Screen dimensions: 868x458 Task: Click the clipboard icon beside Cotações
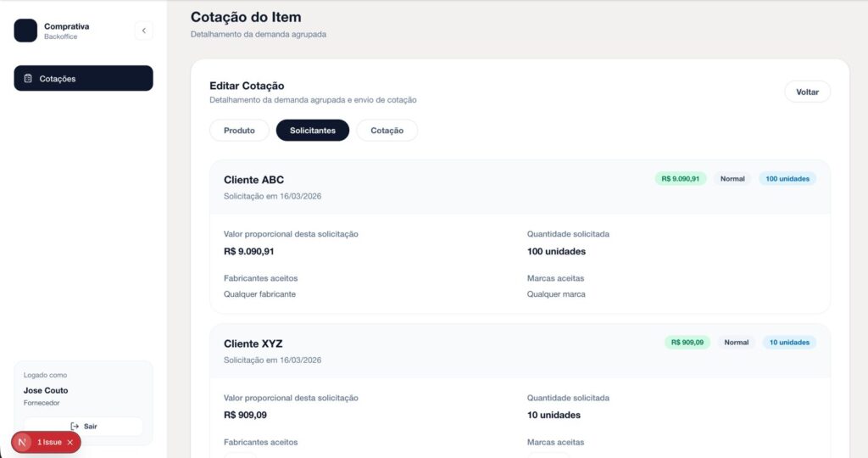[x=28, y=79]
